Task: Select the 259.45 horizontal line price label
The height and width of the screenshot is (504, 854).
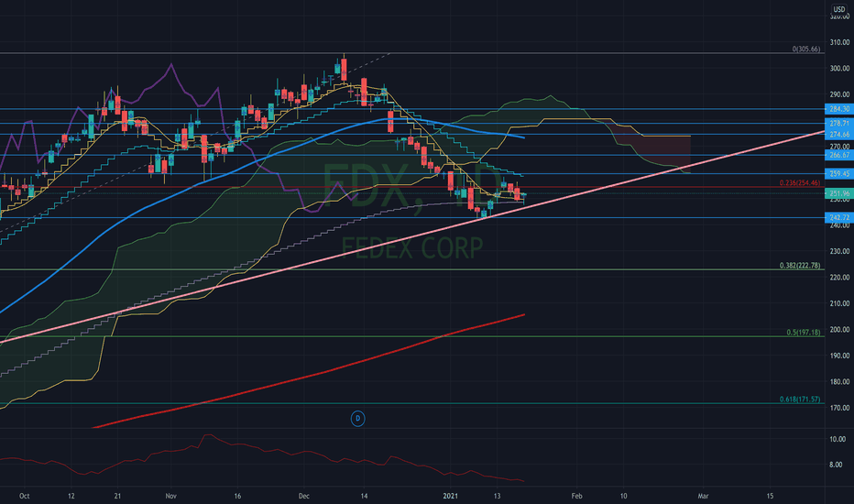Action: (838, 174)
